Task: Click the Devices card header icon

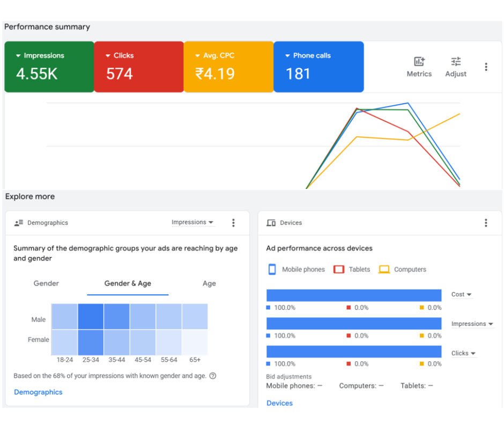Action: tap(271, 223)
